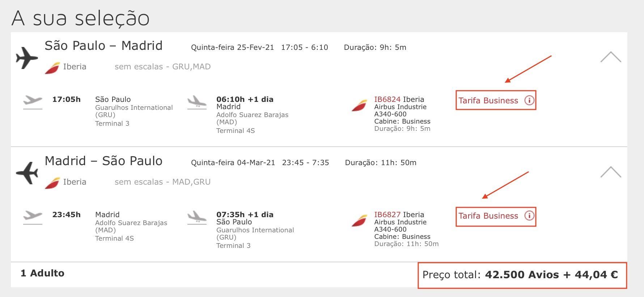Click Iberia logo beside flight IB6827

[359, 221]
